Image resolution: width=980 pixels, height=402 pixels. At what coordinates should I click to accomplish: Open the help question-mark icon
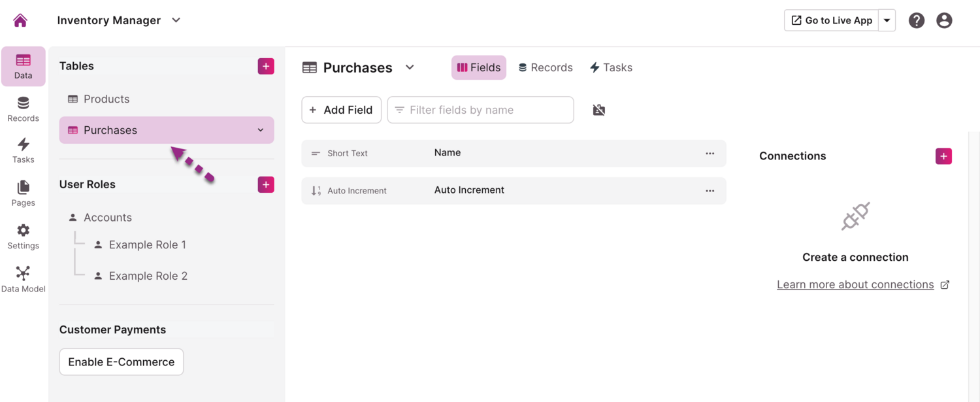click(916, 20)
